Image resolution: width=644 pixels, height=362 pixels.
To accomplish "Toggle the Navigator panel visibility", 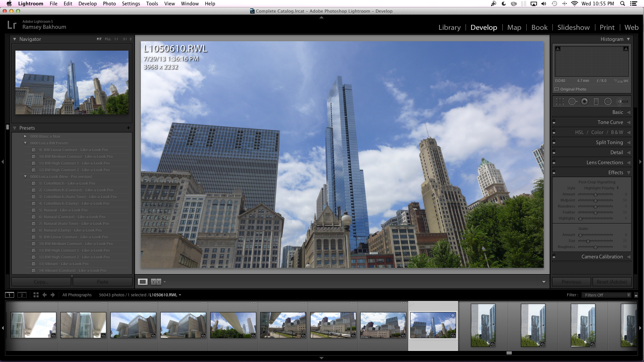I will coord(15,39).
